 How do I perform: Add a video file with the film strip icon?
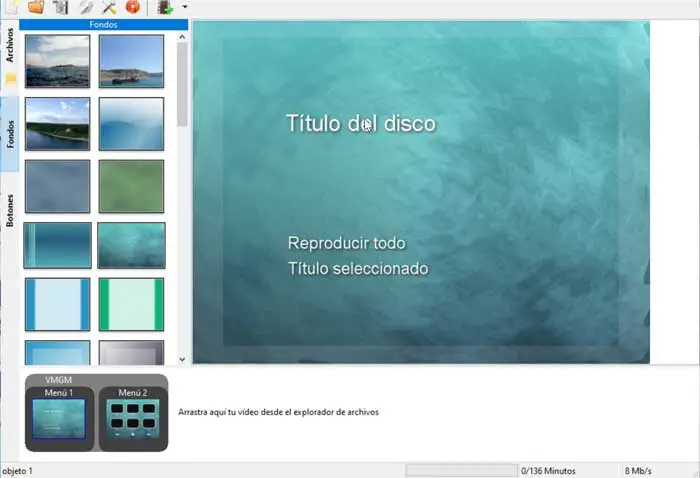165,6
